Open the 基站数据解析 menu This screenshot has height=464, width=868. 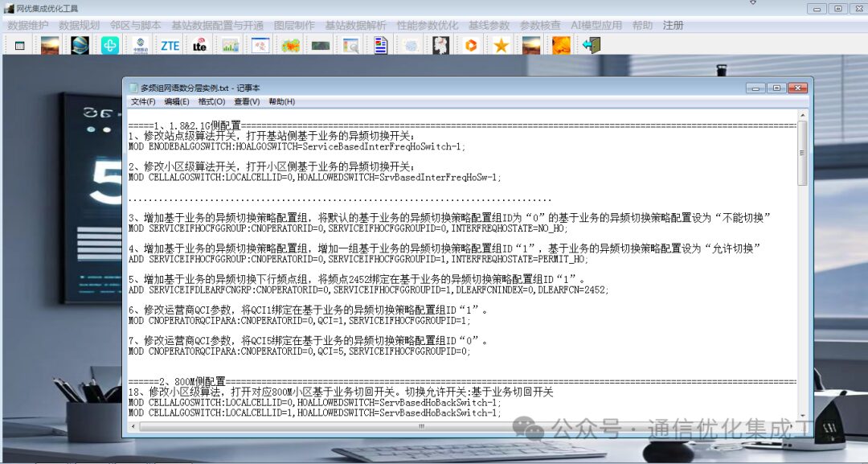coord(356,26)
